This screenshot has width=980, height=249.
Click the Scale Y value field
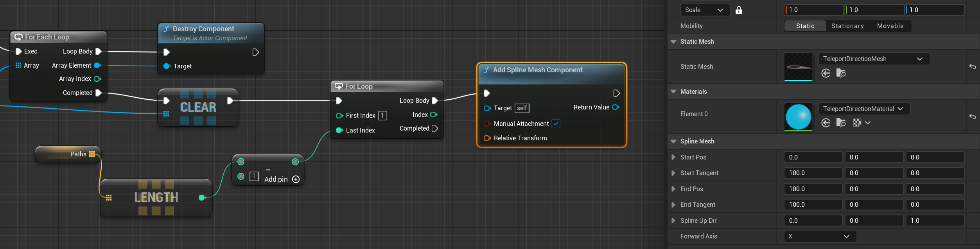point(874,10)
